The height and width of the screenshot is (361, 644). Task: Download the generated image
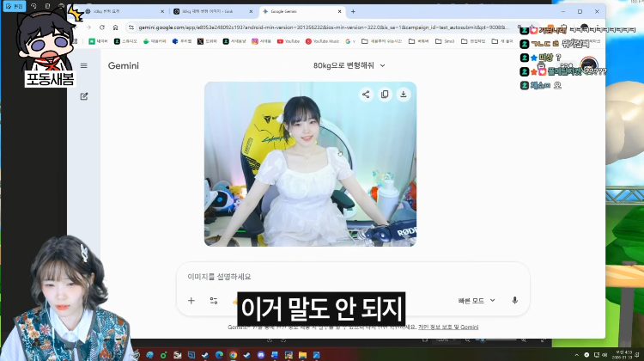[x=404, y=95]
